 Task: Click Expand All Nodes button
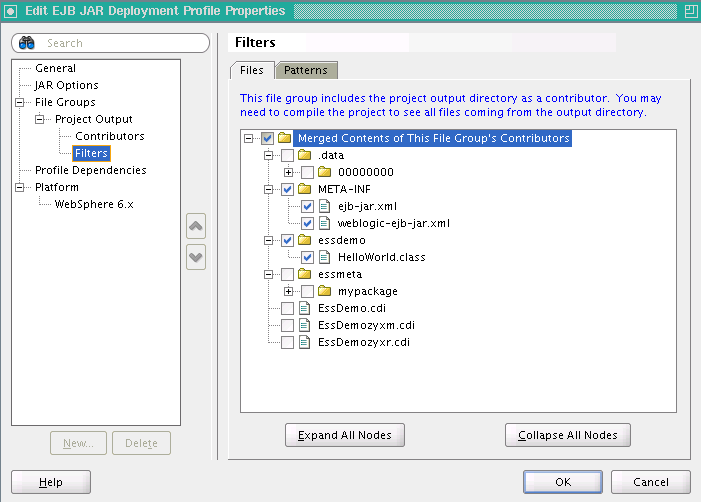click(x=345, y=435)
